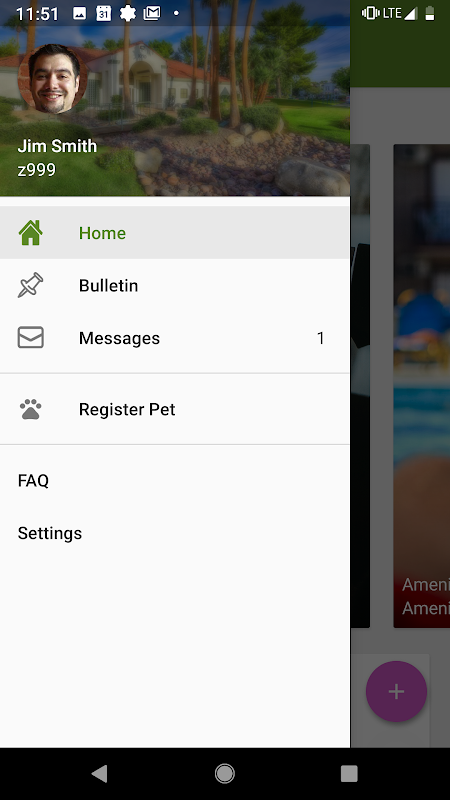Tap the dimmed Amenities card to close drawer
Image resolution: width=450 pixels, height=800 pixels.
(421, 386)
